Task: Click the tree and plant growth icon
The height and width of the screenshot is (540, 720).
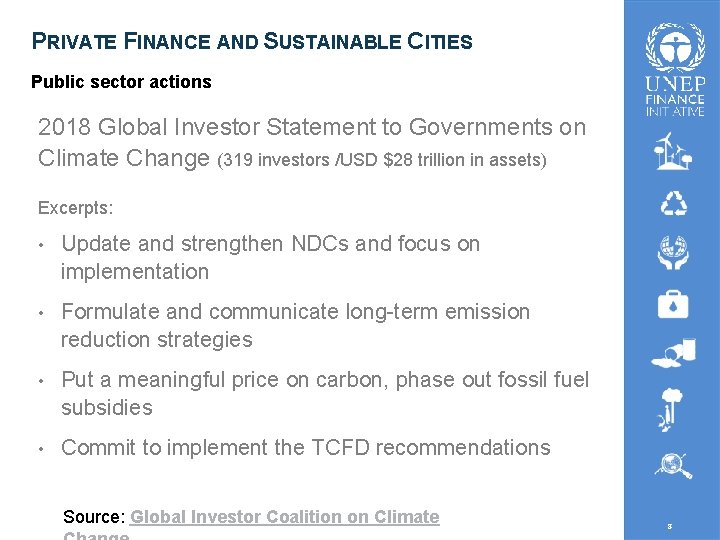Action: point(669,410)
